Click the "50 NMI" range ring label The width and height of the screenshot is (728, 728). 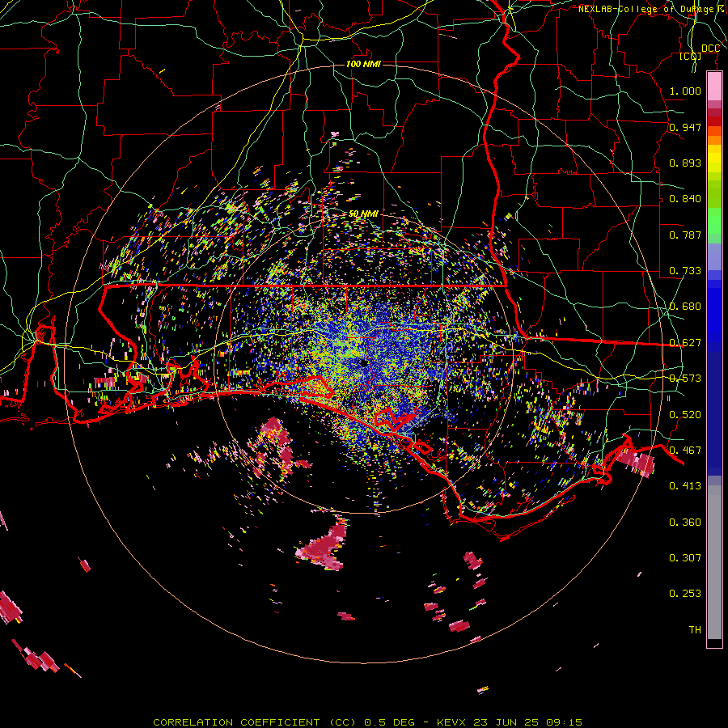point(363,214)
